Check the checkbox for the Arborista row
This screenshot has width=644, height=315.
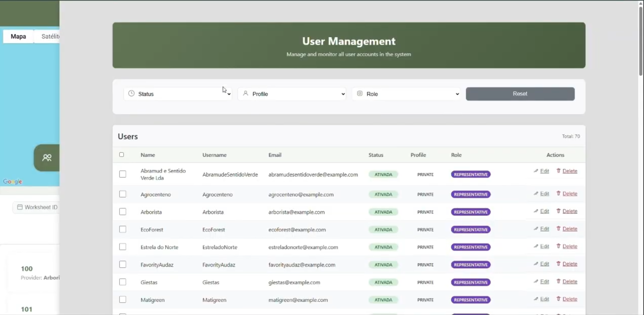pyautogui.click(x=122, y=211)
